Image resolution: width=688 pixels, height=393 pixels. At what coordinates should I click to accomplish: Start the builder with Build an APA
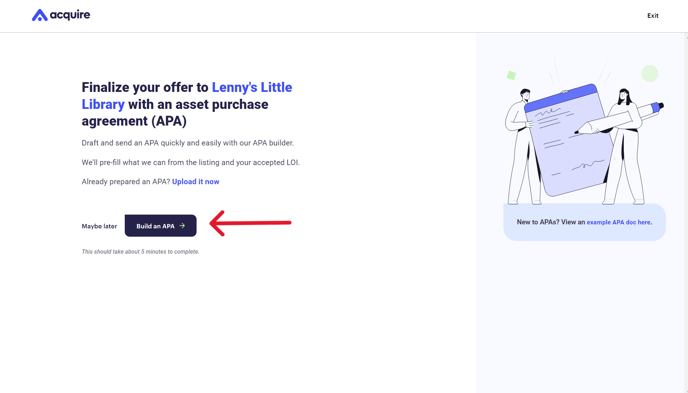(161, 225)
